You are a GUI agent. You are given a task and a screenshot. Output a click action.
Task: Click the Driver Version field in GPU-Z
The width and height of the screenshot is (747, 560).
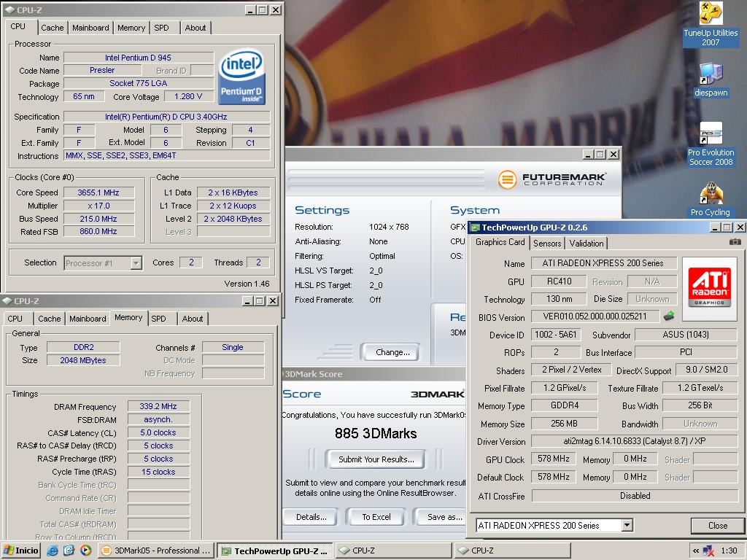pyautogui.click(x=634, y=441)
